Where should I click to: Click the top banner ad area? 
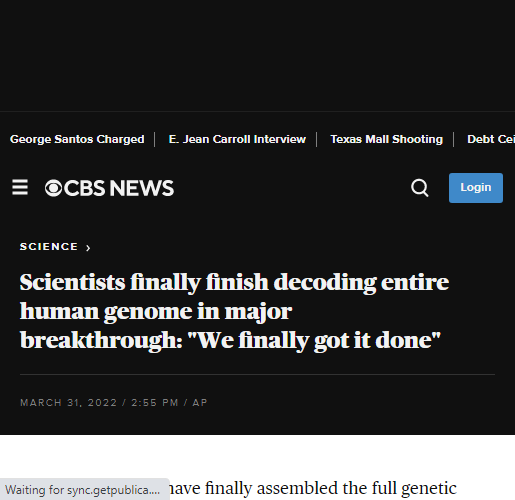click(257, 55)
